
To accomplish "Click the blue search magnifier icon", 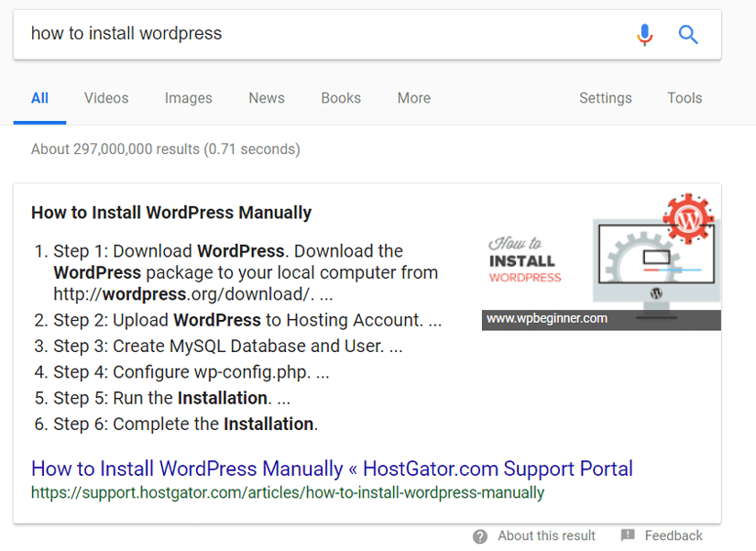I will 688,34.
